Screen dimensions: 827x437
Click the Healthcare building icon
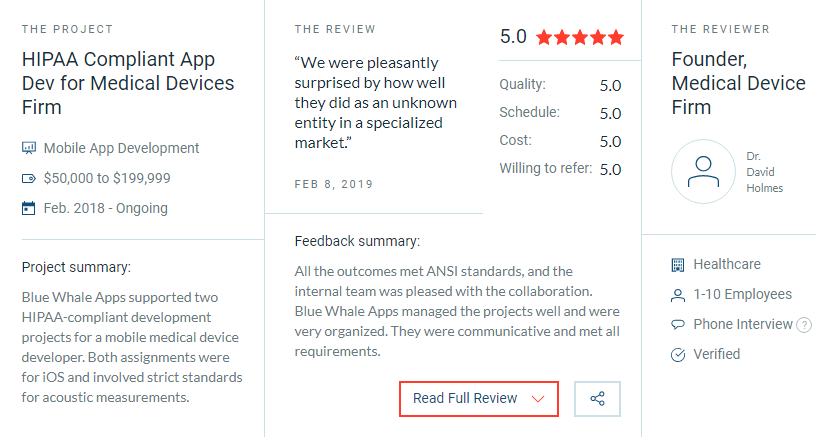coord(678,265)
